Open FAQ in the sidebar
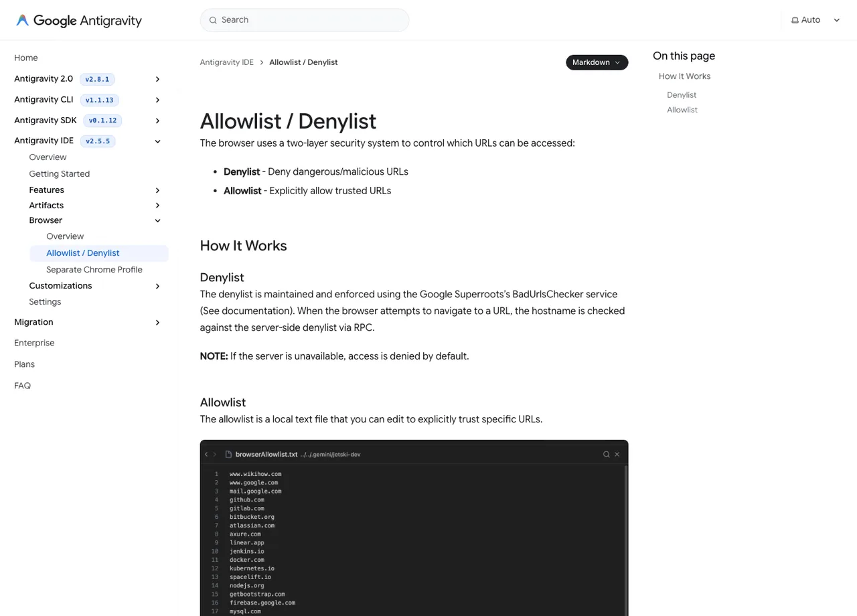 point(22,386)
